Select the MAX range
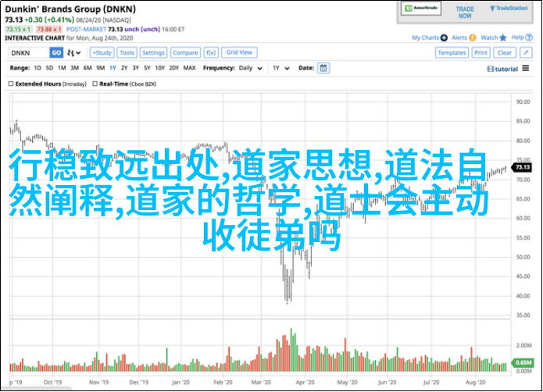The width and height of the screenshot is (543, 392). (x=189, y=68)
